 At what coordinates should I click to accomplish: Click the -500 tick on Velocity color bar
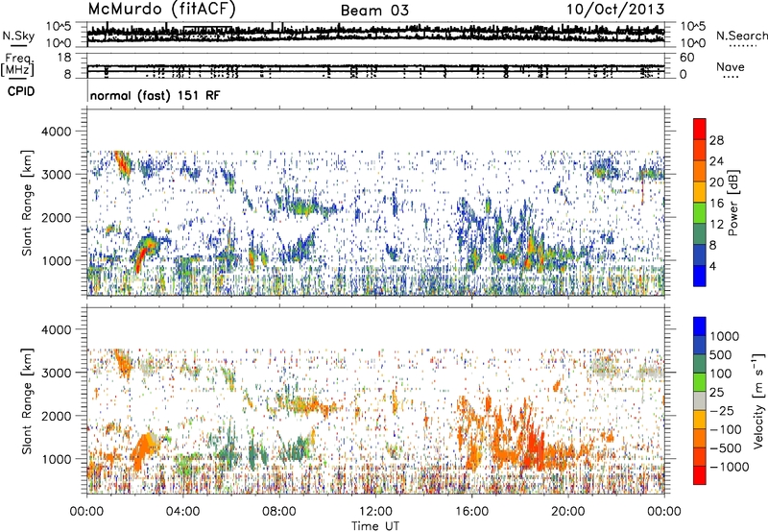(x=726, y=448)
